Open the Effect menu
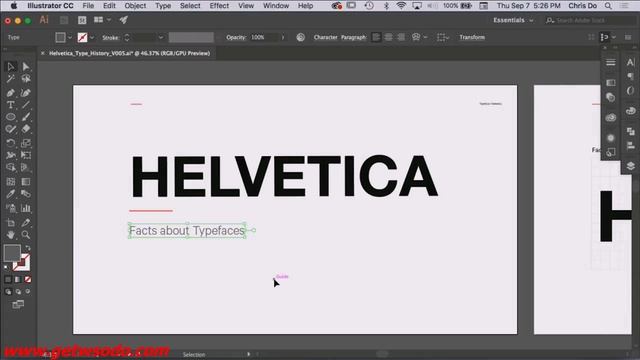 pos(219,6)
